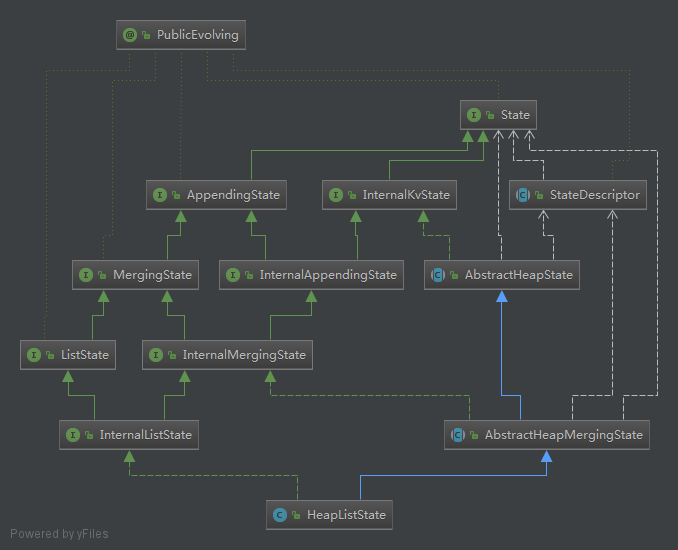
Task: Click the public visibility icon beside AbstractHeapState
Action: 454,275
